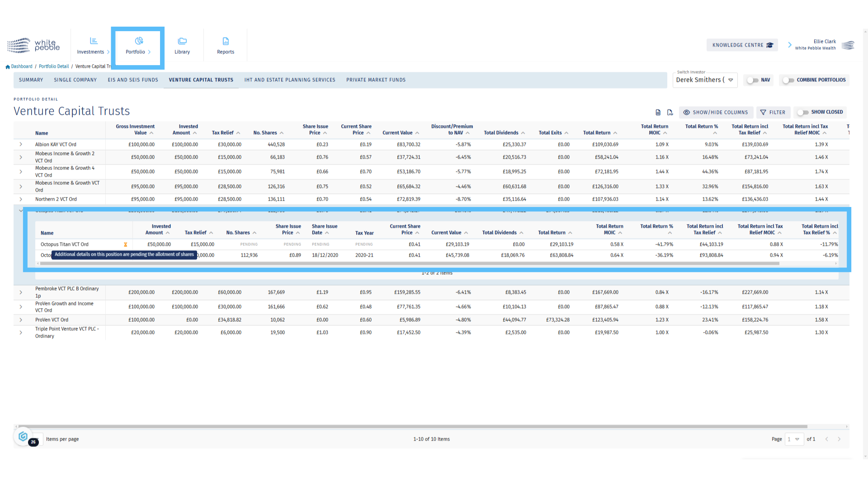Expand Northern 2 VCT Ord row

(21, 199)
